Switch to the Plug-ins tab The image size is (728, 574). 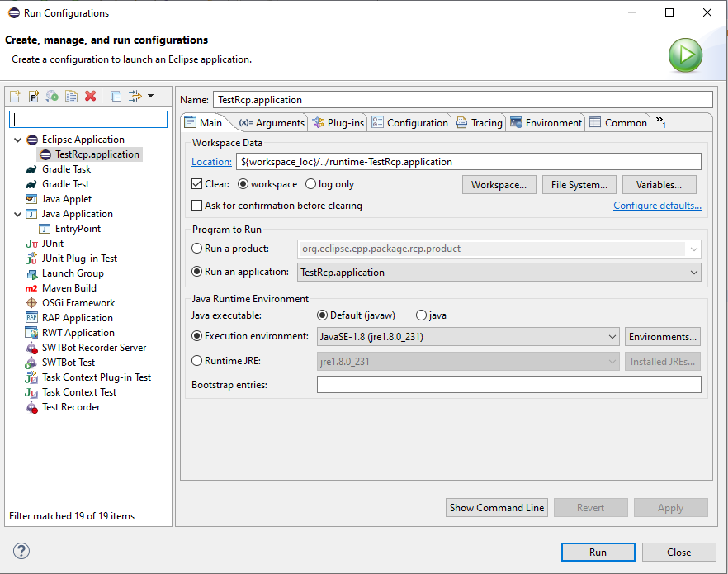click(338, 123)
